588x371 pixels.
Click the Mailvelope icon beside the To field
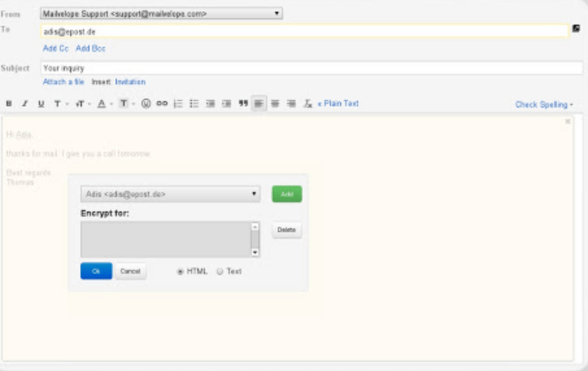(x=576, y=29)
